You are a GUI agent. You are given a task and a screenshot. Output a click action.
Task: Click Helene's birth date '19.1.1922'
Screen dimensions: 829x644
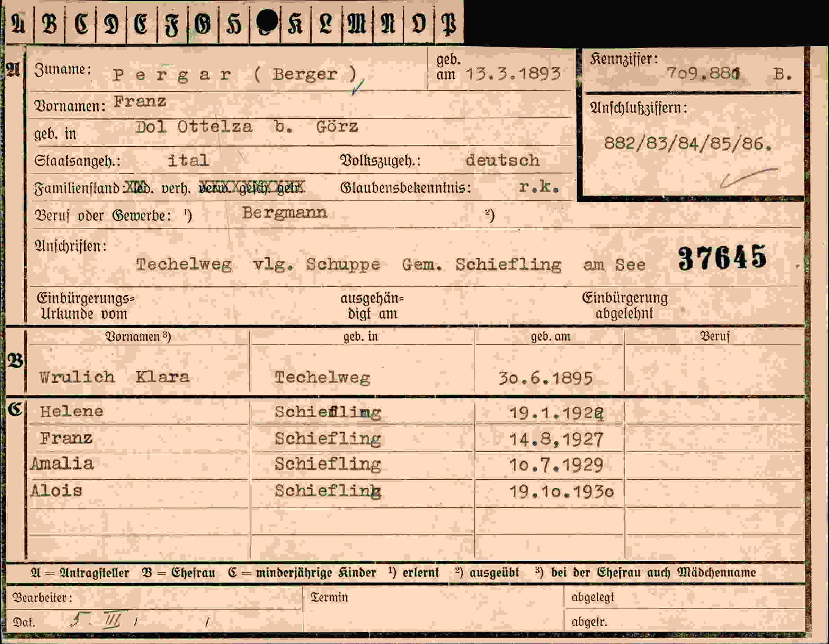pos(556,413)
